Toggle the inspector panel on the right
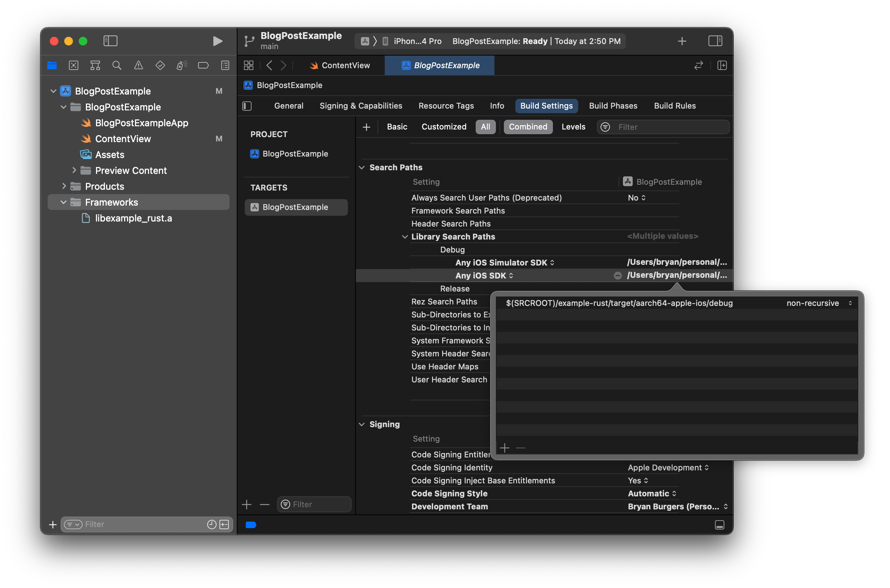Viewport: 890px width, 588px height. pos(715,41)
